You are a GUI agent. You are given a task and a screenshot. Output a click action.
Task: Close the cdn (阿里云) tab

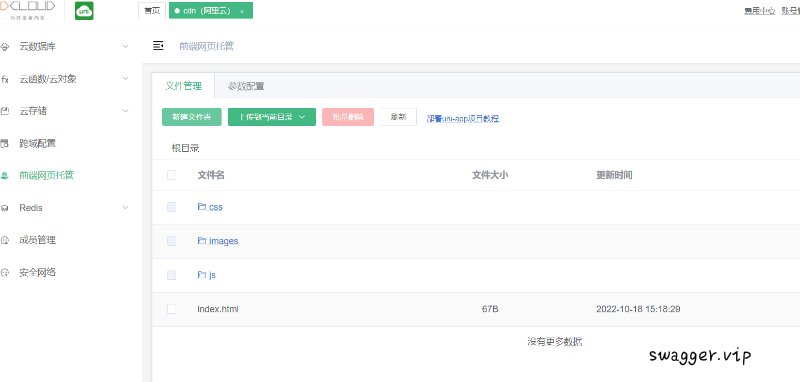click(x=242, y=11)
